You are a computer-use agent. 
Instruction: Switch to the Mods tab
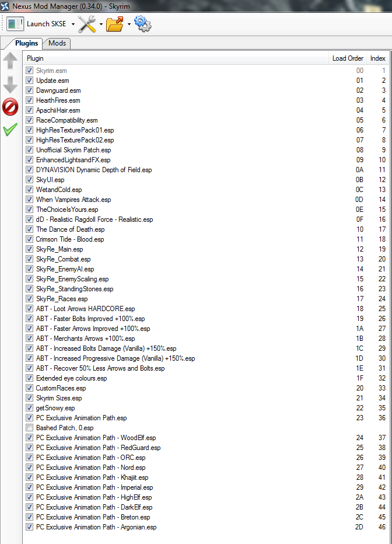coord(57,43)
